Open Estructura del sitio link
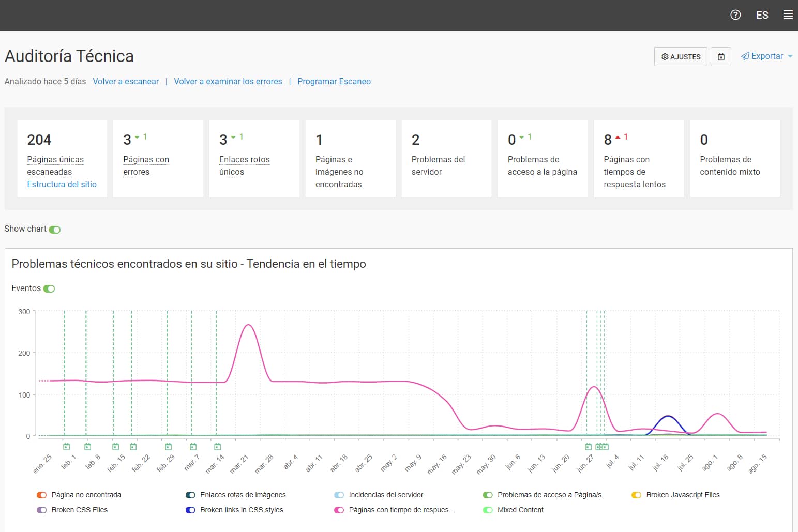This screenshot has width=798, height=532. (x=62, y=184)
